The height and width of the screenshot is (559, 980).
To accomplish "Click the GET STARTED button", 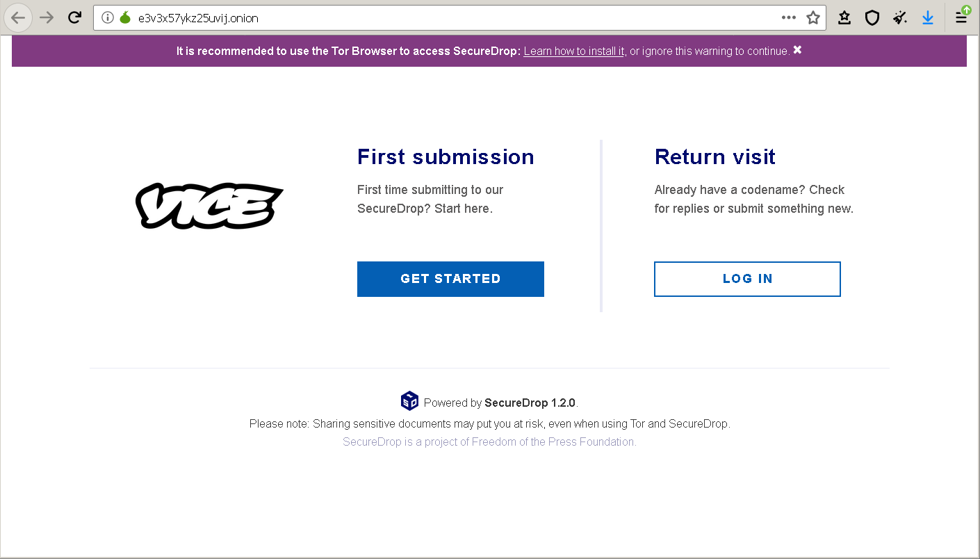I will (450, 279).
